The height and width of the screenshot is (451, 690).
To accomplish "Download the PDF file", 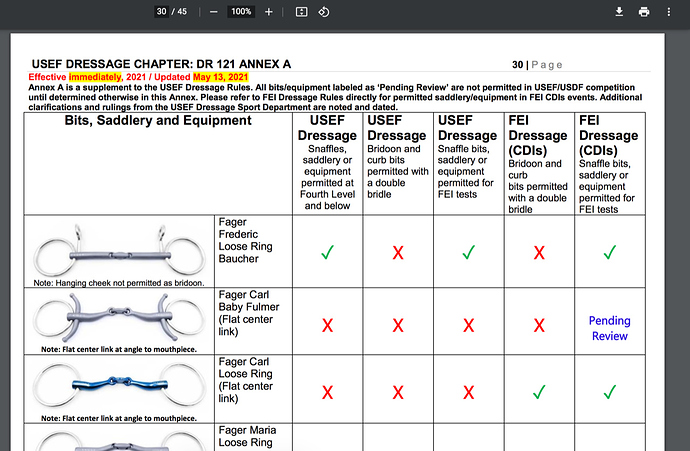I will point(619,12).
